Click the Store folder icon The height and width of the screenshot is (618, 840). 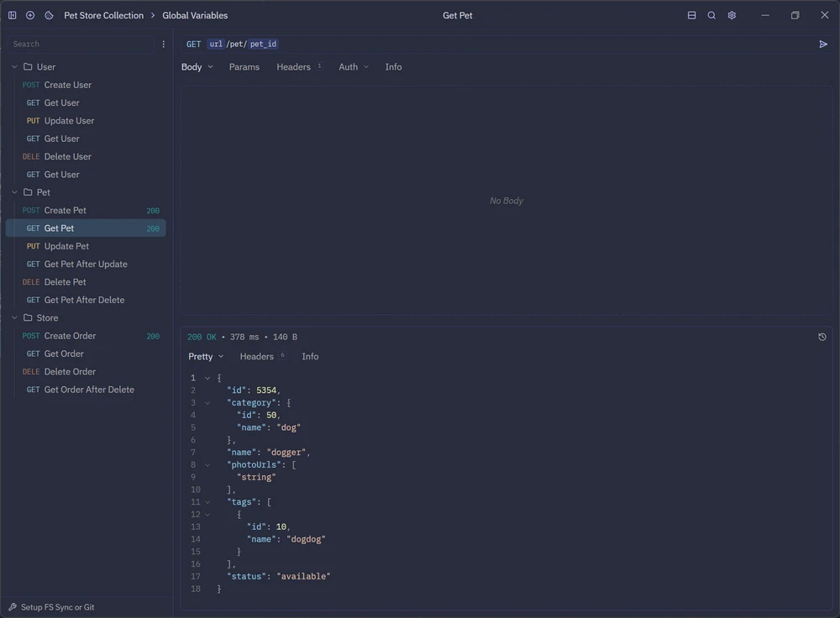[x=28, y=317]
